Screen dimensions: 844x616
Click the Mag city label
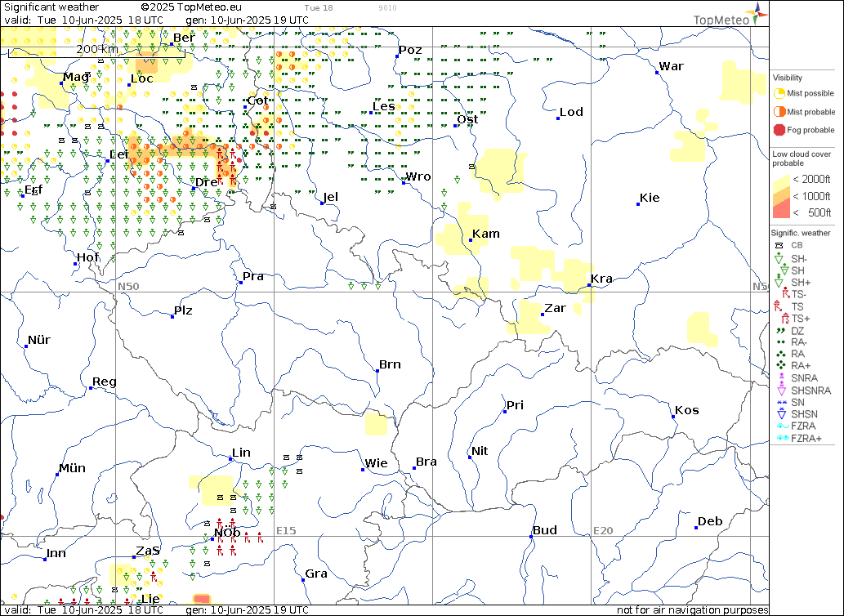[77, 77]
